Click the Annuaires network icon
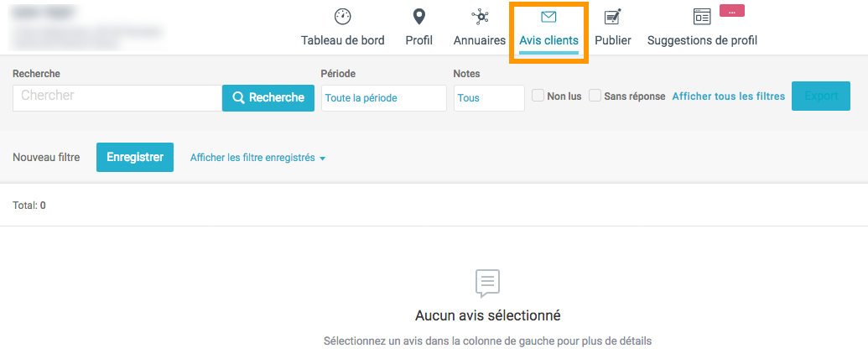The height and width of the screenshot is (354, 868). click(x=479, y=16)
